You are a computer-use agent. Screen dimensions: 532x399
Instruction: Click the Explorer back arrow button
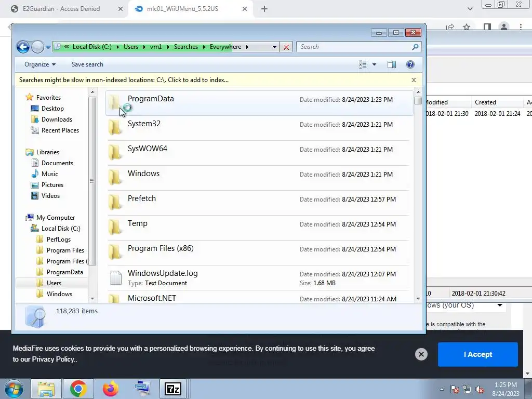coord(23,47)
